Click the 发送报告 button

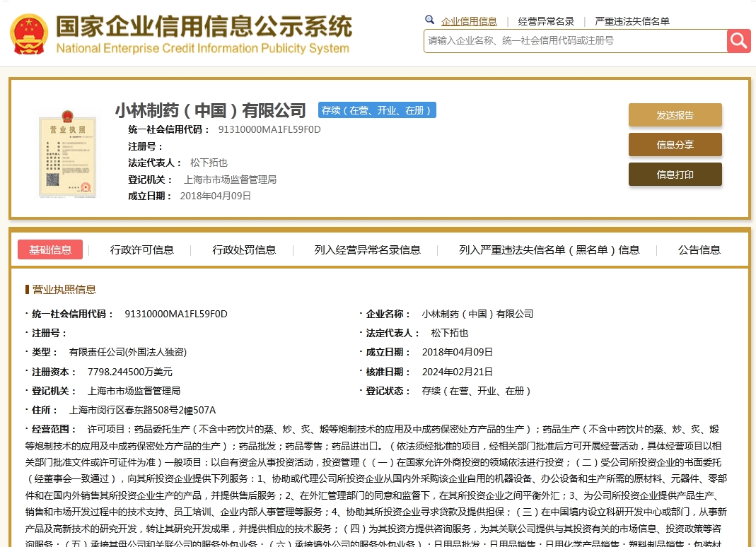pos(675,115)
